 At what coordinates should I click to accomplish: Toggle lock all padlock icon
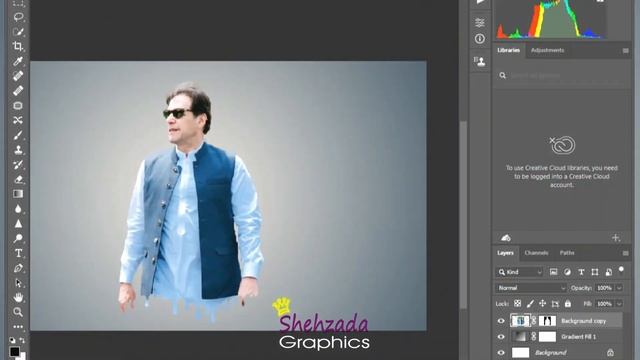[568, 304]
